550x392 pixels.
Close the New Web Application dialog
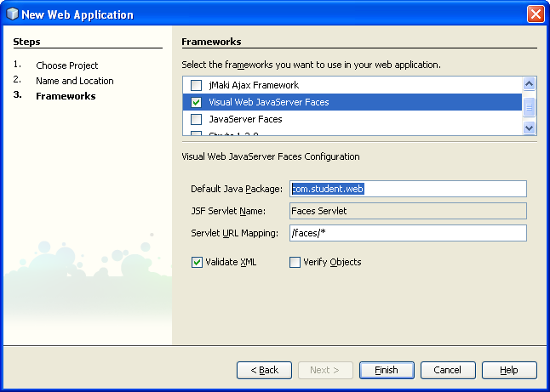536,14
